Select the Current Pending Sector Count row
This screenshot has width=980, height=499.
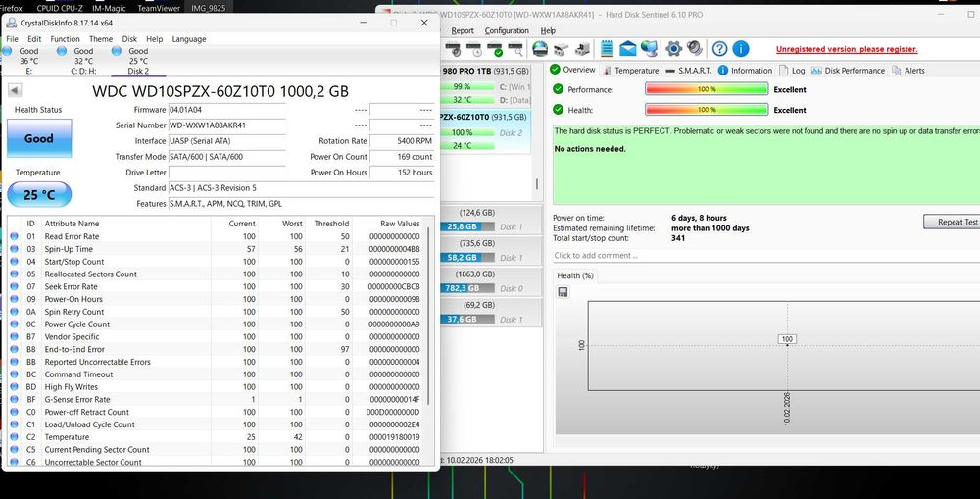click(216, 450)
